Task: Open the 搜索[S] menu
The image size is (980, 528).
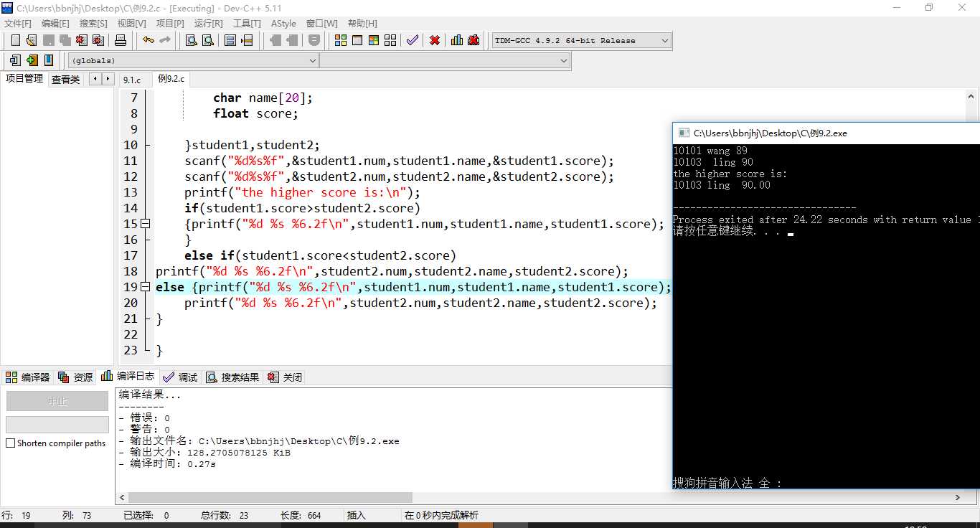Action: tap(93, 24)
